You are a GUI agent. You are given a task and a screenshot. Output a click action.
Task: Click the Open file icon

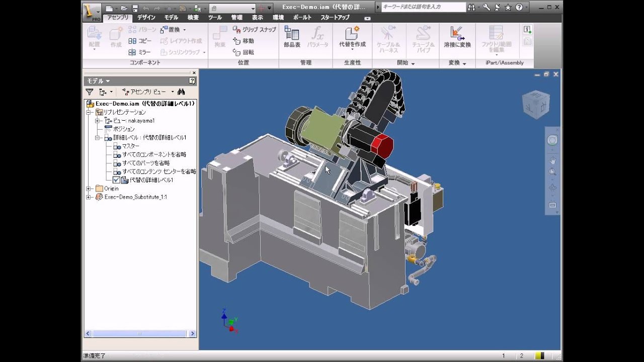pyautogui.click(x=124, y=8)
